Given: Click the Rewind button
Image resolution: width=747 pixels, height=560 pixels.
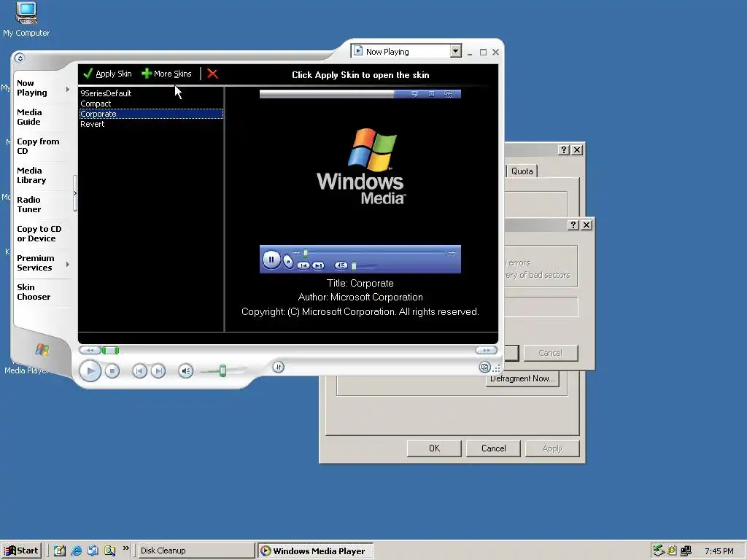Looking at the screenshot, I should pyautogui.click(x=90, y=351).
